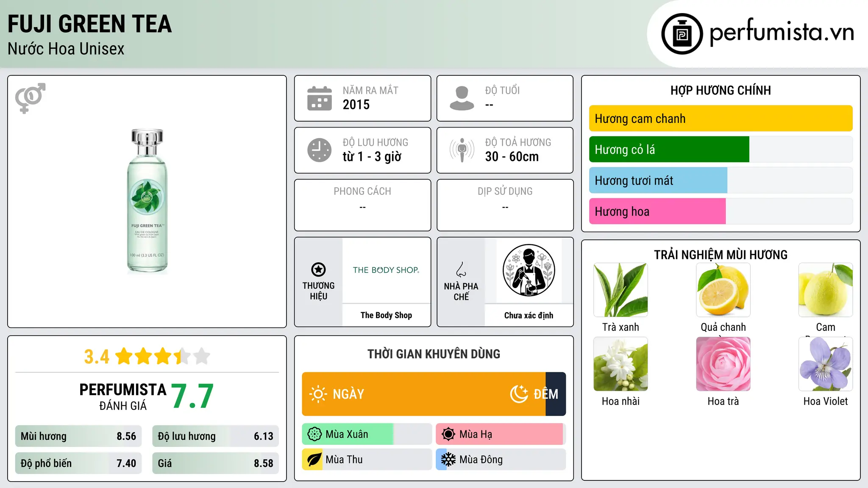Select the Hoa trà note image

(723, 364)
